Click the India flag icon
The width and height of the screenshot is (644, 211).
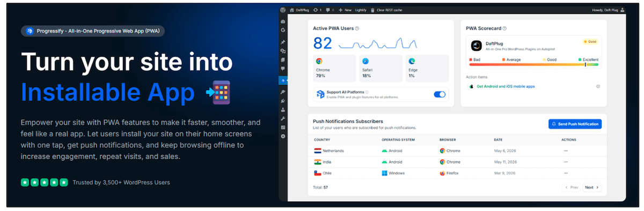tap(318, 162)
